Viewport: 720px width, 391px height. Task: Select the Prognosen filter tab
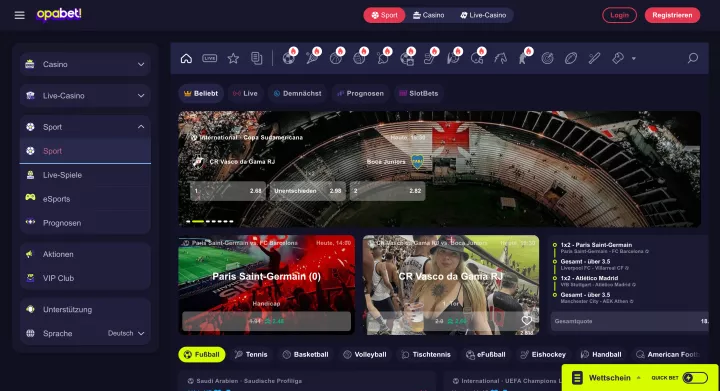(x=360, y=93)
